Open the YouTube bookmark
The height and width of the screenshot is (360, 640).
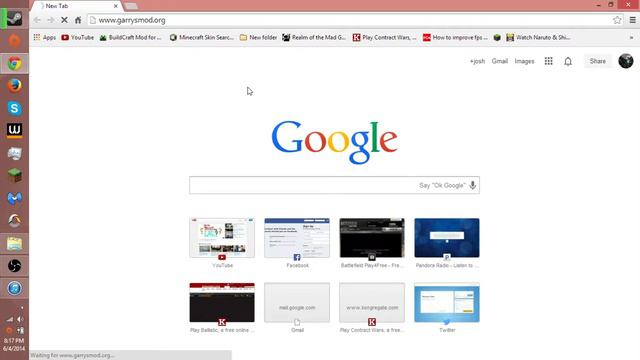[x=78, y=37]
